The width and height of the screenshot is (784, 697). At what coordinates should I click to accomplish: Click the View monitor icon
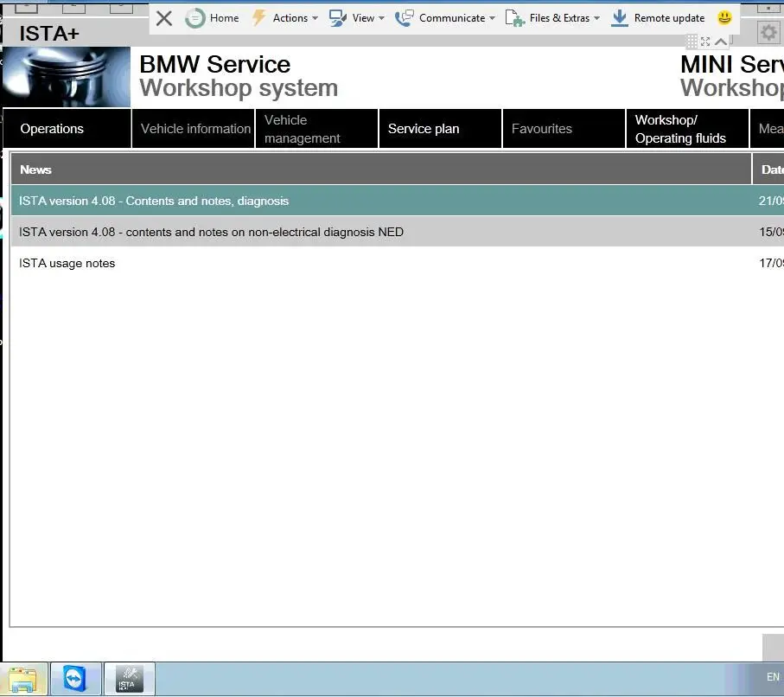(x=337, y=18)
